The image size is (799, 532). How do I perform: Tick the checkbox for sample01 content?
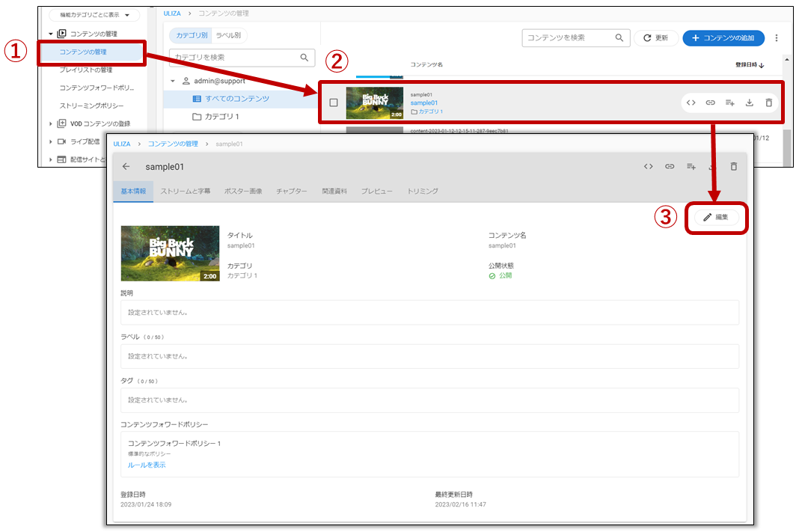pyautogui.click(x=334, y=103)
